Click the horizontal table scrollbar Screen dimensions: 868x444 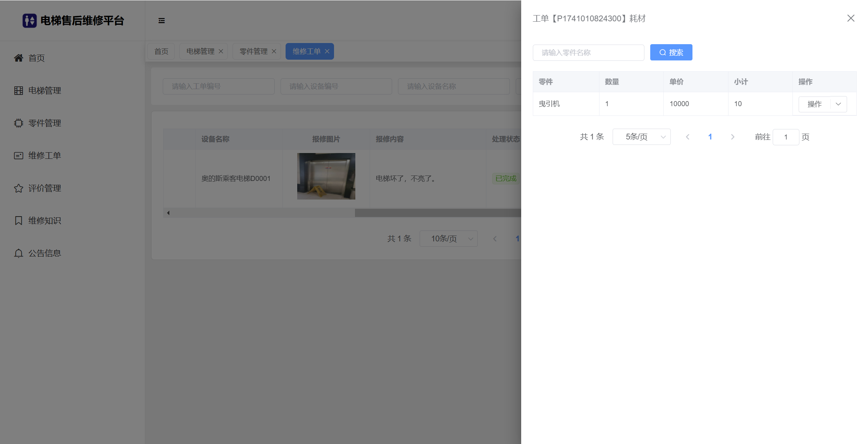pyautogui.click(x=437, y=213)
